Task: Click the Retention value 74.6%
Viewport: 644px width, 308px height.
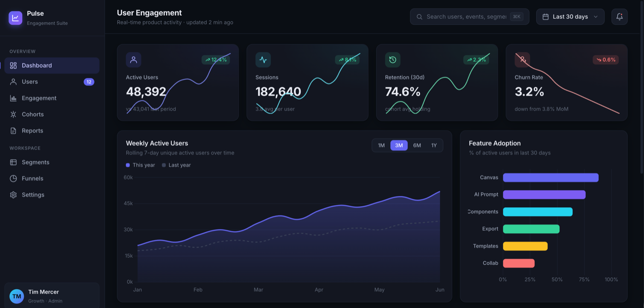Action: pos(402,92)
